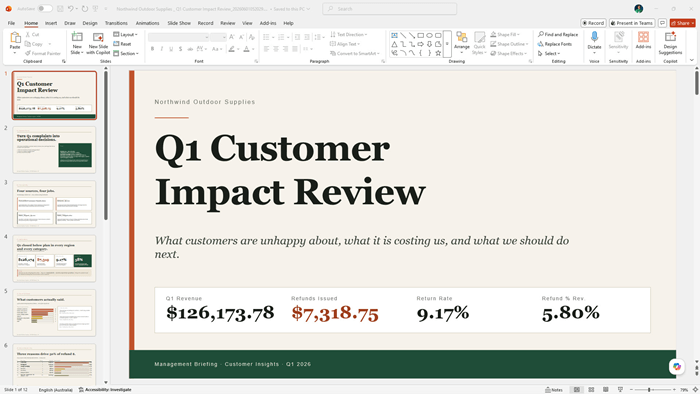Screen dimensions: 700x394
Task: Click the New Slide icon
Action: [77, 37]
